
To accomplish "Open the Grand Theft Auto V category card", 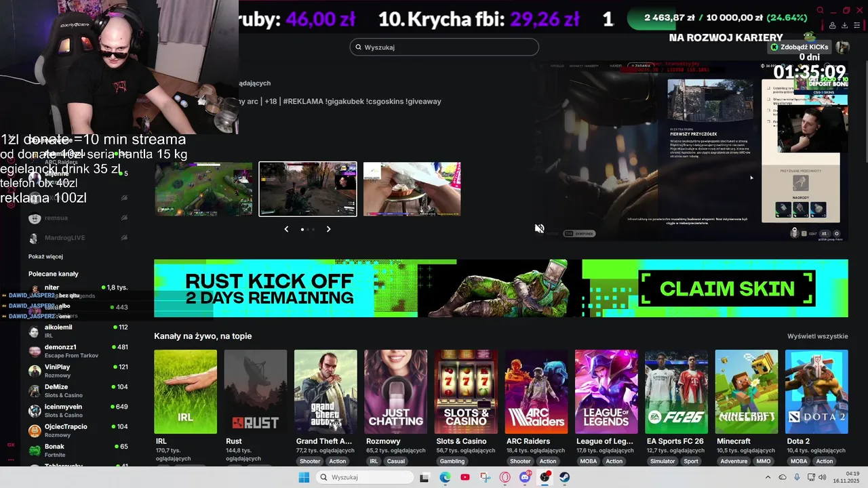I will 325,392.
